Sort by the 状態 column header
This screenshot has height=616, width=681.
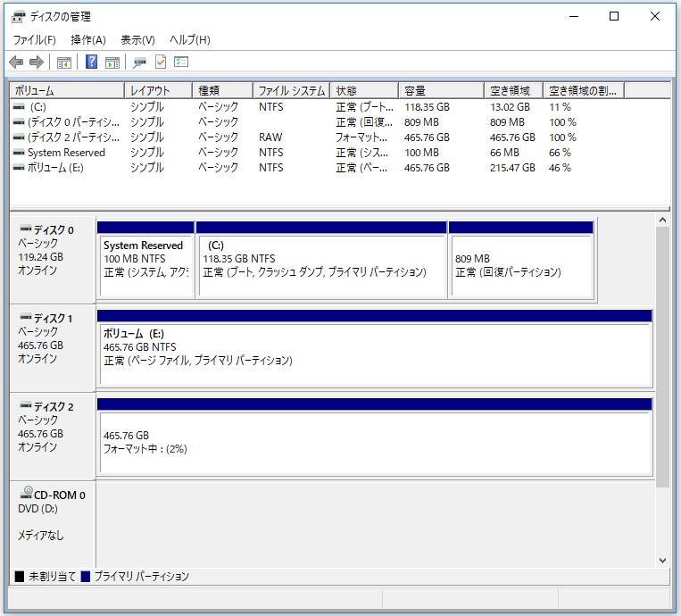click(364, 91)
